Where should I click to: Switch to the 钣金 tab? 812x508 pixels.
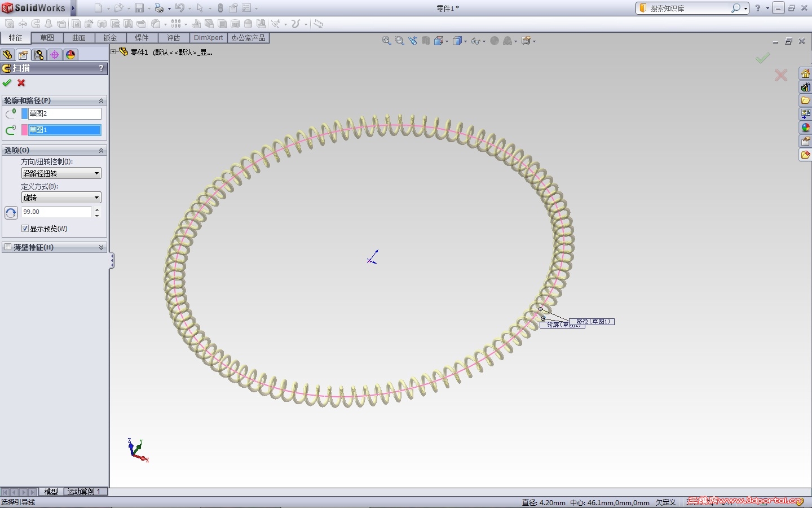click(110, 38)
